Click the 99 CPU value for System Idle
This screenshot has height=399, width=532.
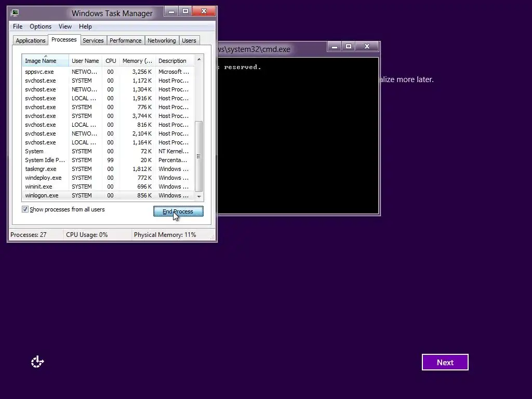click(x=110, y=160)
